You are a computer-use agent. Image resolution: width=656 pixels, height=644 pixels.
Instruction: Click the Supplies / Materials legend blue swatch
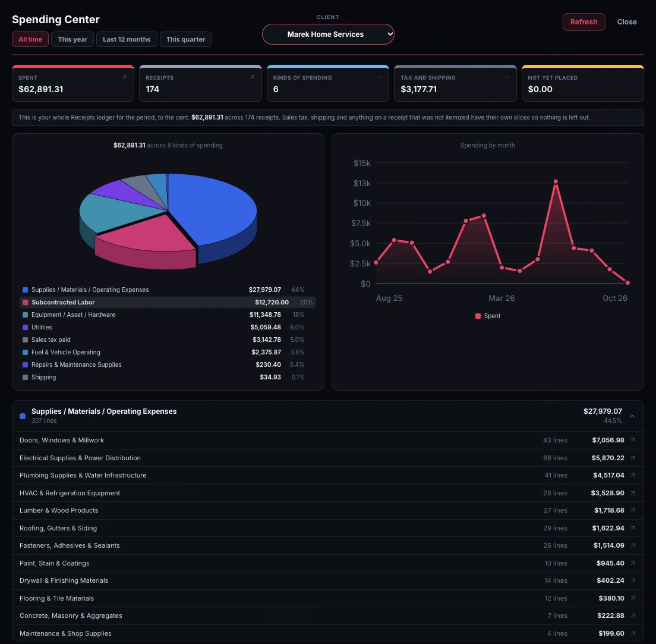pos(25,290)
